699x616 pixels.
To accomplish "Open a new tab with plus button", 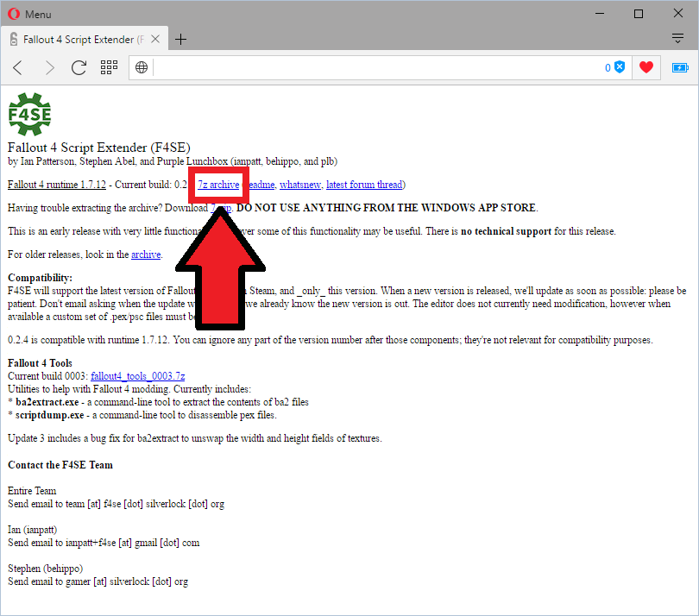I will [180, 39].
